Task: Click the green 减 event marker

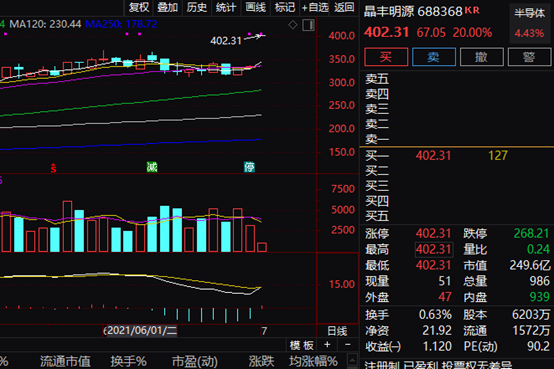Action: point(152,167)
